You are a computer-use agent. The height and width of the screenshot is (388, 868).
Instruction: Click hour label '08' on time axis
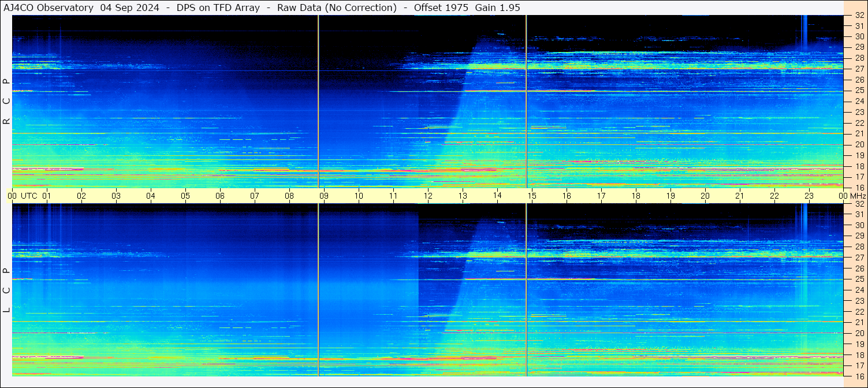(289, 196)
